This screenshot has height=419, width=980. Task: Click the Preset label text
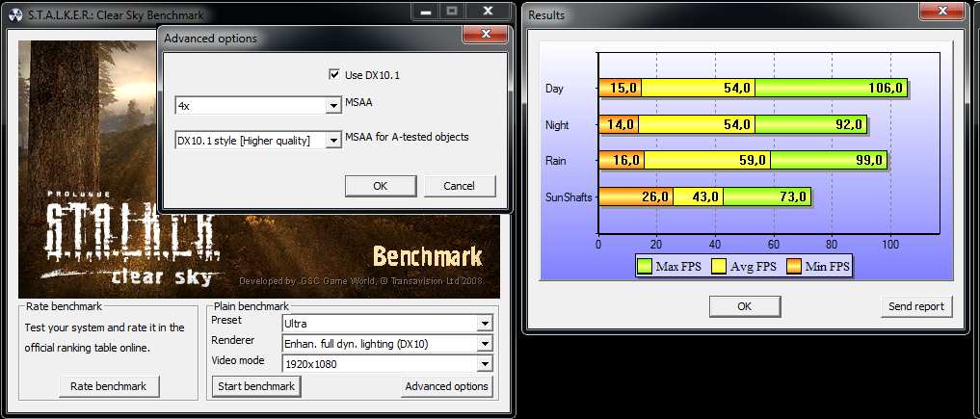tap(226, 321)
